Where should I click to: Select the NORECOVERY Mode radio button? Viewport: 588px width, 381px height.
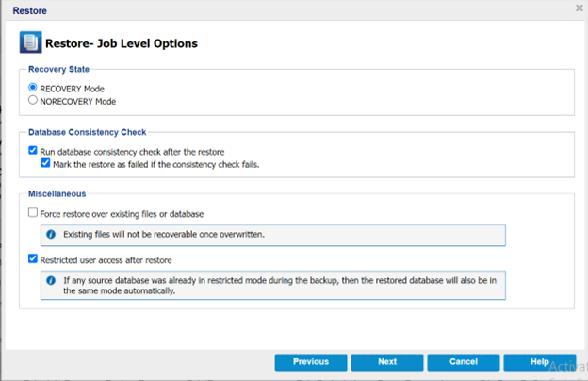pos(33,100)
